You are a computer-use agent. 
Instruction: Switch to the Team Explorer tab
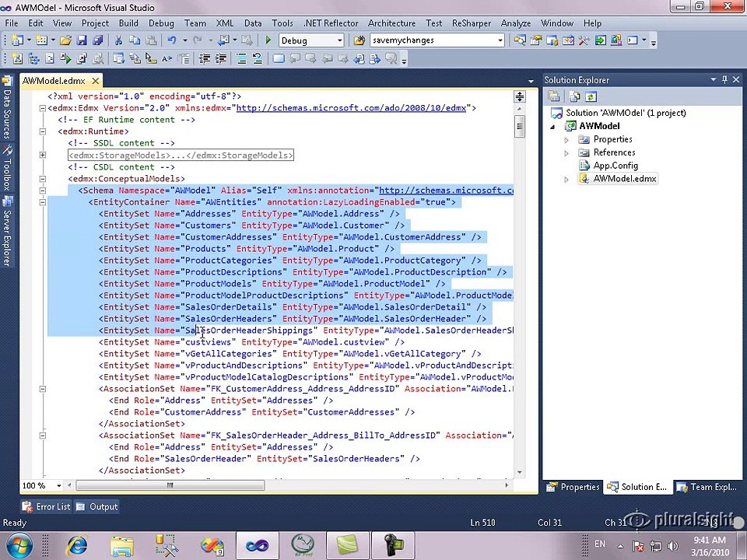707,487
